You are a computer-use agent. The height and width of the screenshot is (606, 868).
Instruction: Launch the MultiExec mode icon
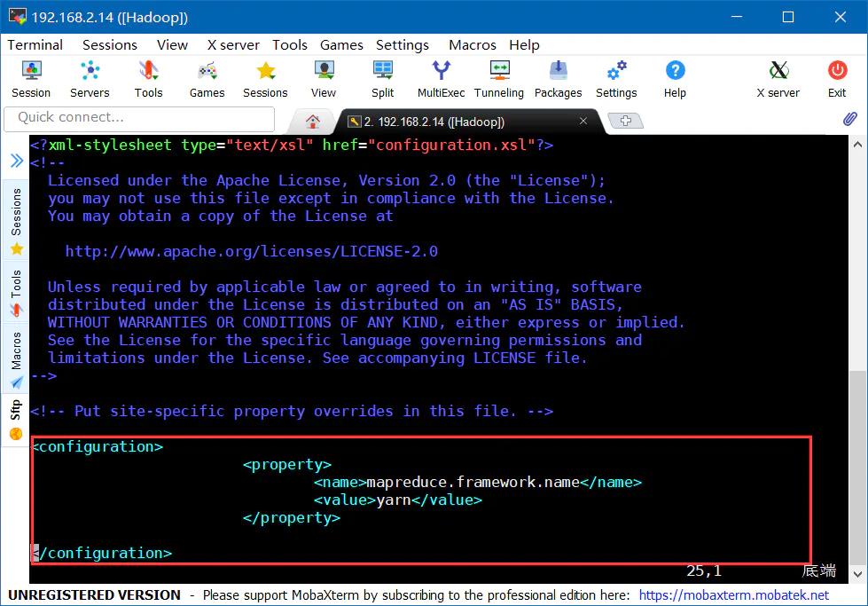pyautogui.click(x=441, y=79)
